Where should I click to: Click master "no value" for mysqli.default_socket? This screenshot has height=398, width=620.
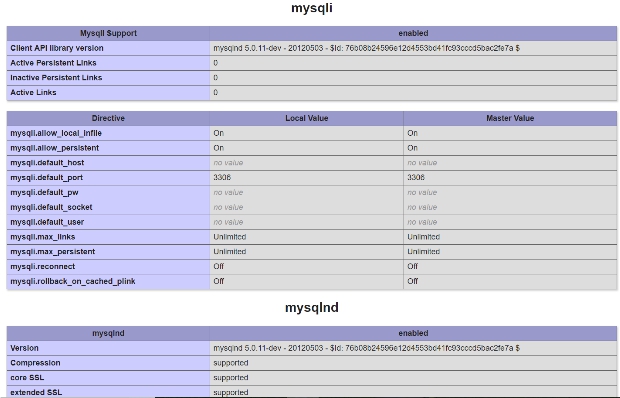(x=422, y=207)
